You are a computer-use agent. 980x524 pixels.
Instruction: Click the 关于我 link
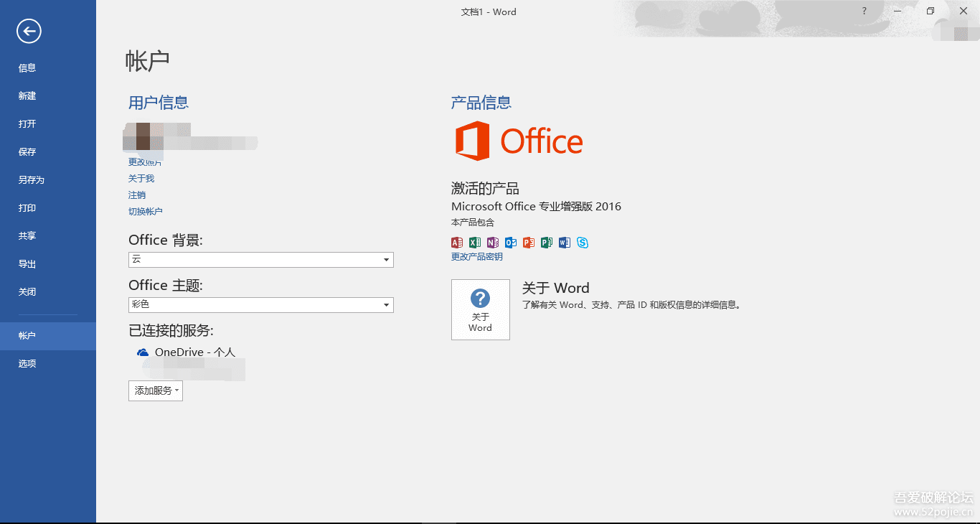141,179
